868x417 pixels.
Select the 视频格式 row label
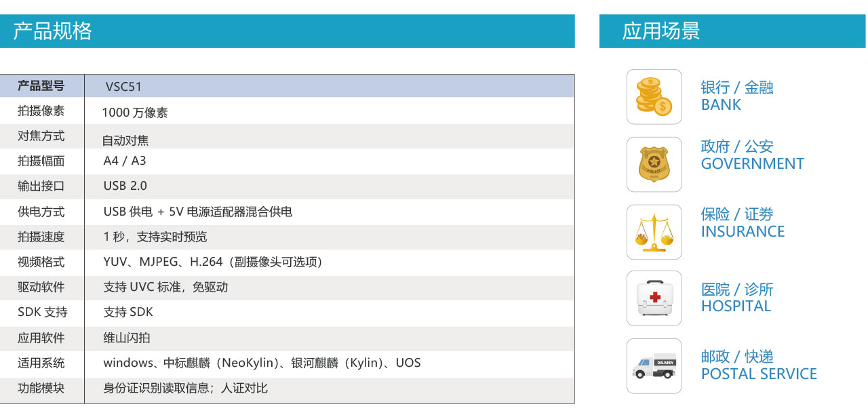pyautogui.click(x=41, y=262)
